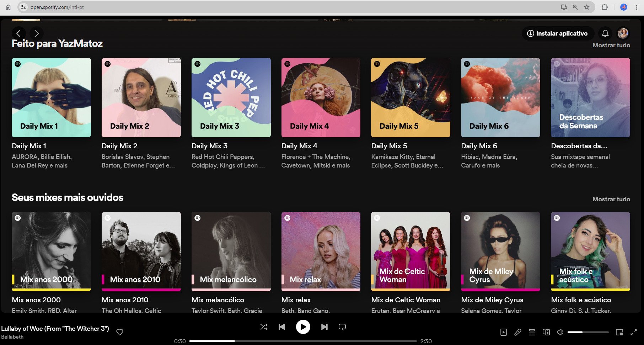Like Lullaby of Woe with the heart icon
Image resolution: width=644 pixels, height=345 pixels.
(x=120, y=332)
